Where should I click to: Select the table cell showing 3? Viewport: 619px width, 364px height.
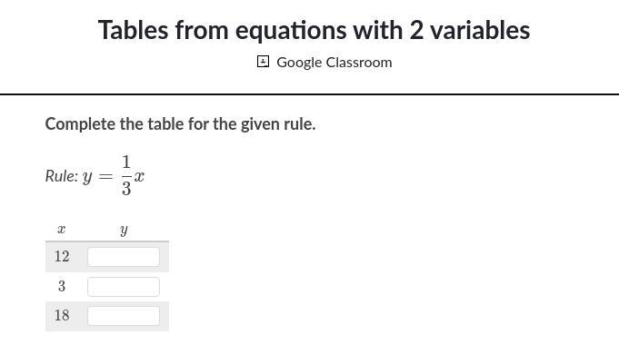pyautogui.click(x=62, y=286)
